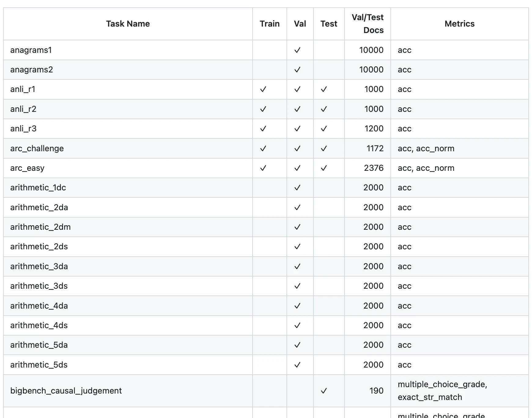
Task: Click the Val checkmark for arithmetic_1dc
Action: (x=297, y=188)
